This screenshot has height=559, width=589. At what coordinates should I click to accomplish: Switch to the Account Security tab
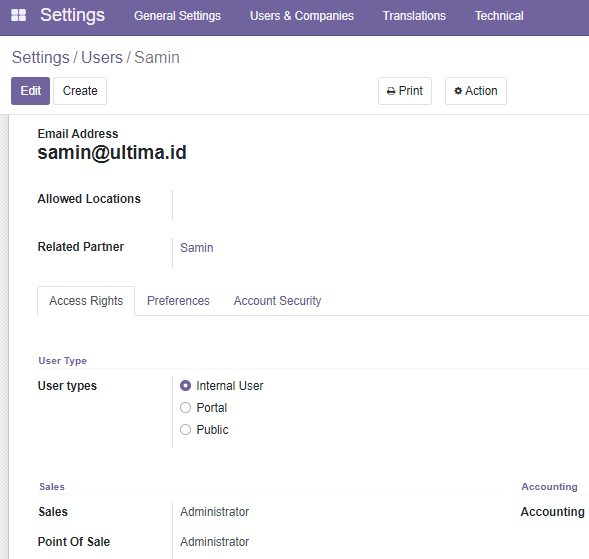click(x=278, y=301)
